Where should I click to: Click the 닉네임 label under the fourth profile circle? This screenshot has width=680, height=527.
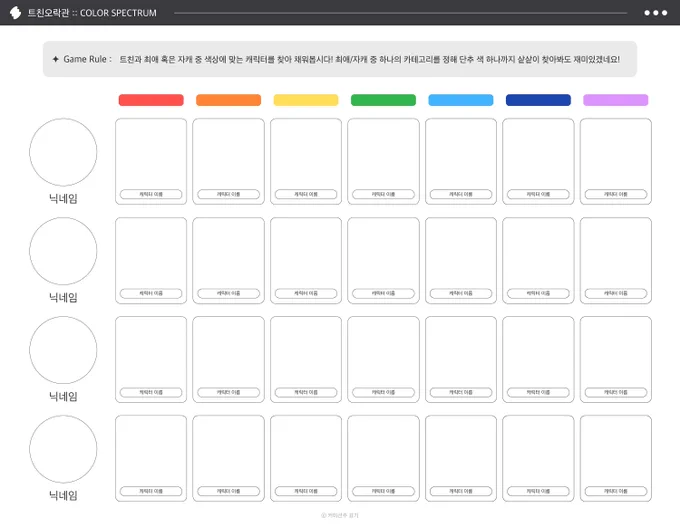[63, 495]
